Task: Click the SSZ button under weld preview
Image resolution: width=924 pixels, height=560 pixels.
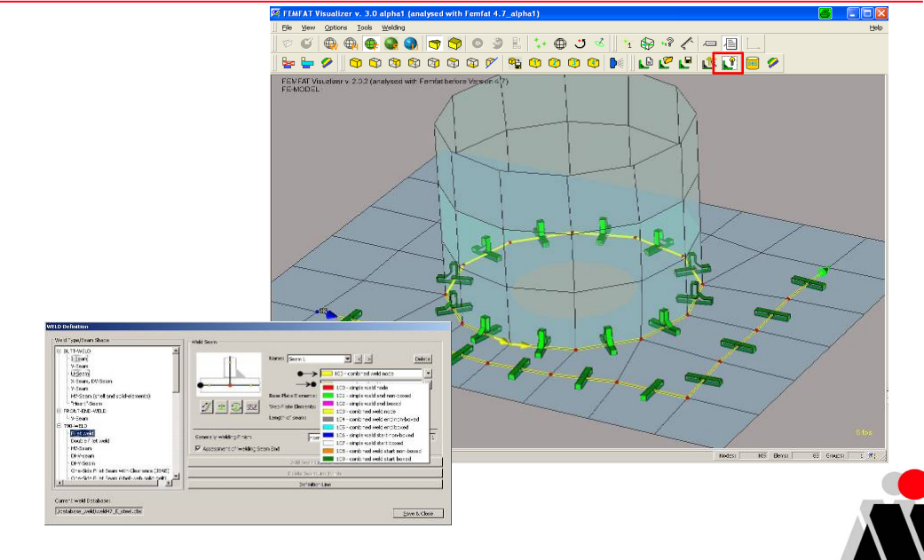Action: coord(251,406)
